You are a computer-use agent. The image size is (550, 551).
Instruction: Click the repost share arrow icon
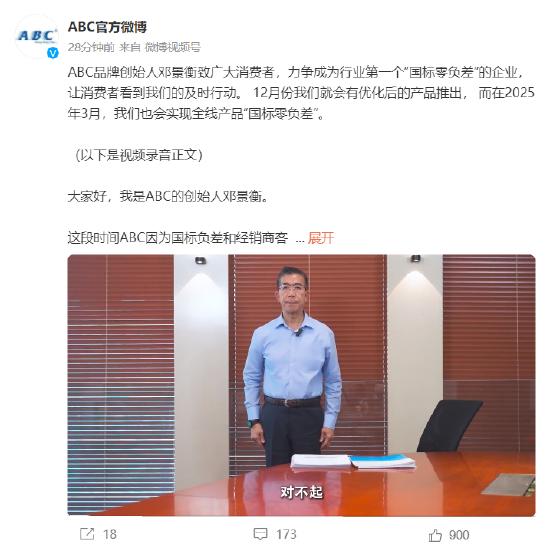click(87, 534)
